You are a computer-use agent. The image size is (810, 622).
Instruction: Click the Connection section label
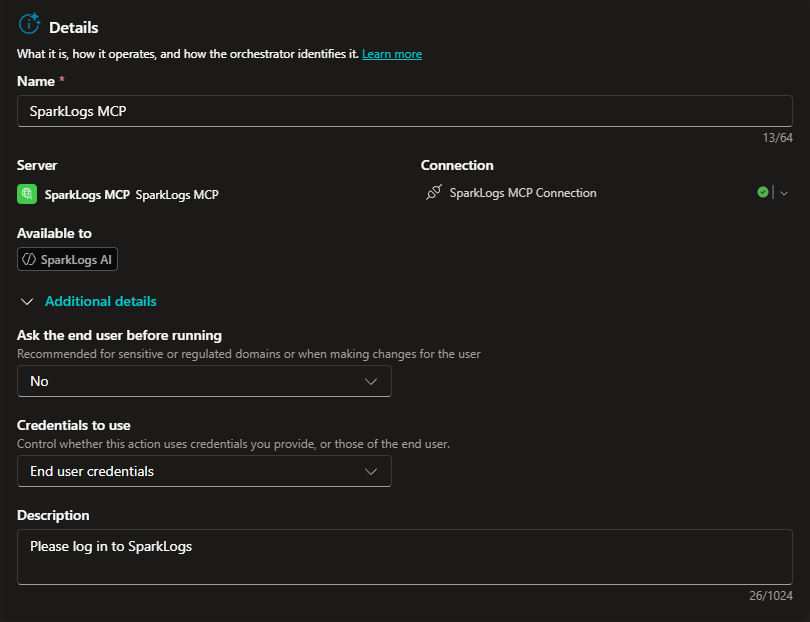(x=457, y=165)
